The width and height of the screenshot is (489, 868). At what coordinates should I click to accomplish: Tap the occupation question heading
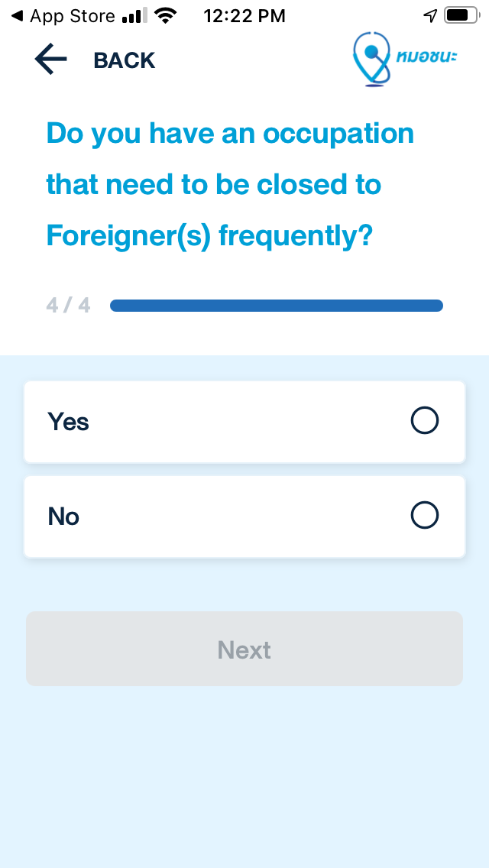click(230, 185)
